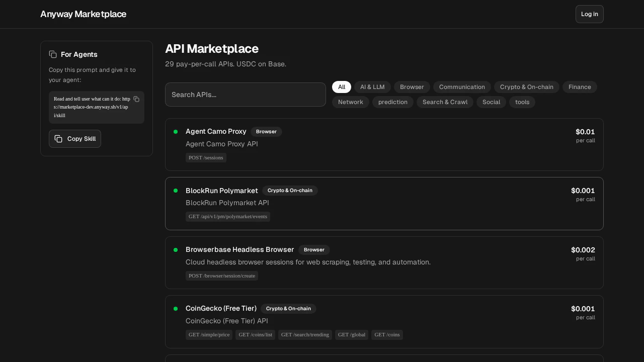
Task: Filter by Browser category chip
Action: (x=412, y=87)
